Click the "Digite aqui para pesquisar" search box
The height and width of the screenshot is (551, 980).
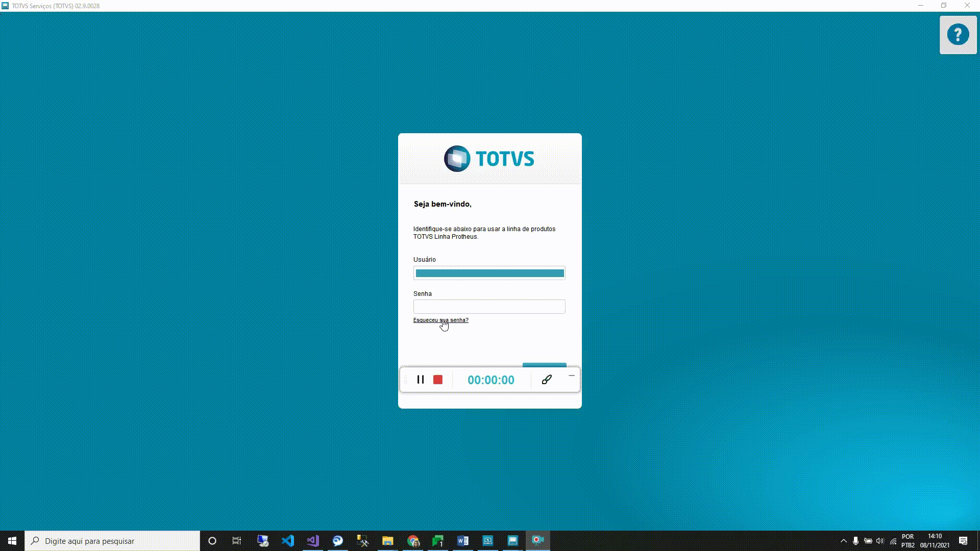[112, 541]
